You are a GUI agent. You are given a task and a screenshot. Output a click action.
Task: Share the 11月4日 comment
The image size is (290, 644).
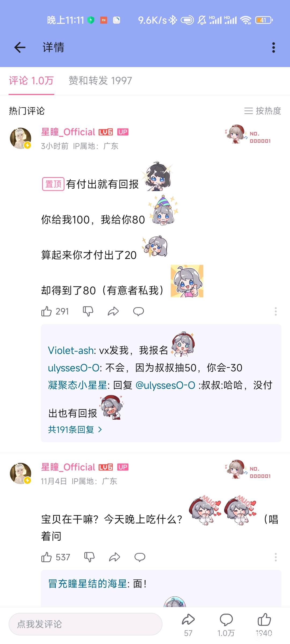(115, 557)
